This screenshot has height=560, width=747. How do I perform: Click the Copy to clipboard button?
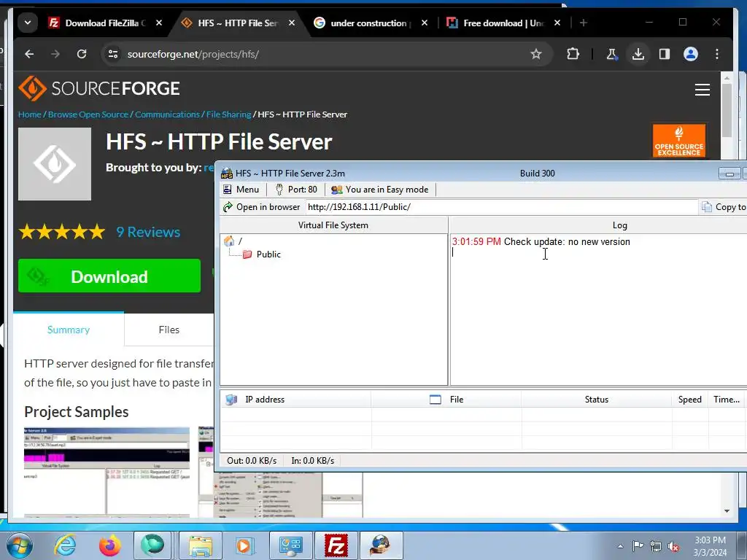[723, 207]
